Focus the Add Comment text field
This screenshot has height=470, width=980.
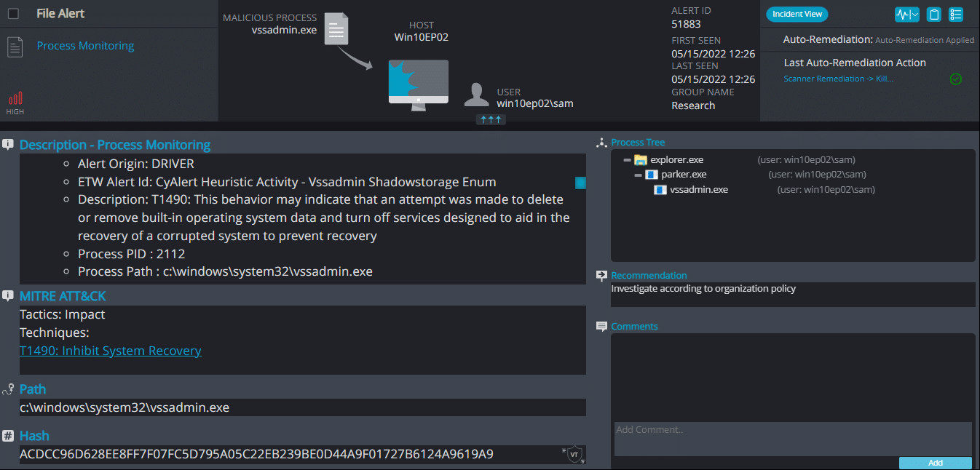(793, 439)
